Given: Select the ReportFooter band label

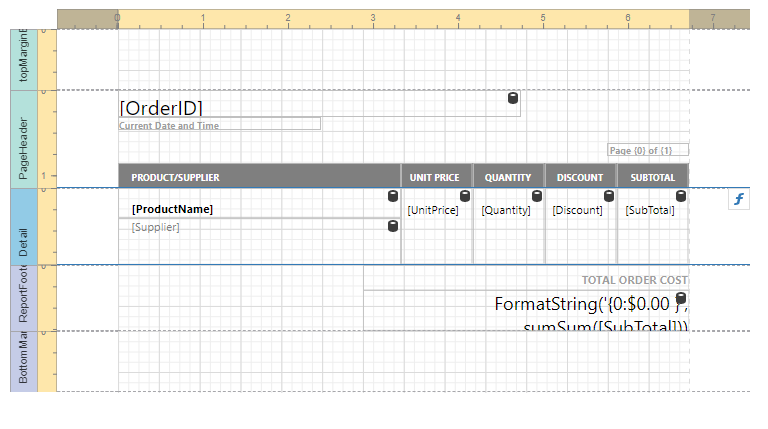Looking at the screenshot, I should 24,297.
